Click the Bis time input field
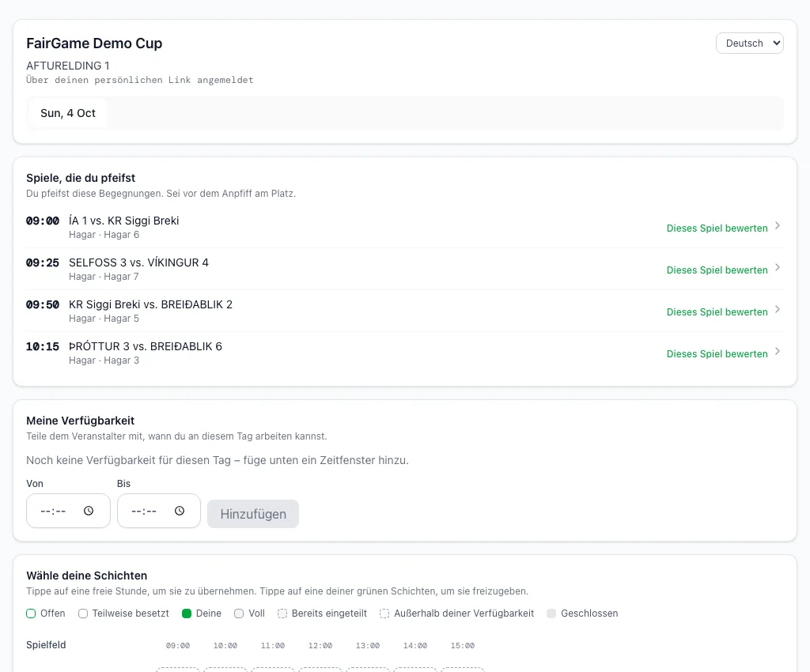Image resolution: width=810 pixels, height=672 pixels. [158, 511]
